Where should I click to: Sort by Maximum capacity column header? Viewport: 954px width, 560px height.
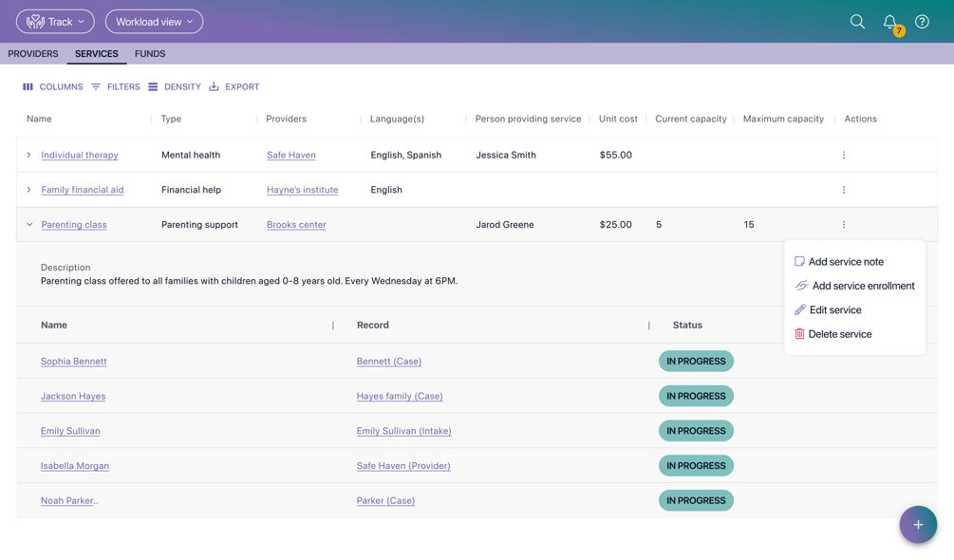[783, 119]
